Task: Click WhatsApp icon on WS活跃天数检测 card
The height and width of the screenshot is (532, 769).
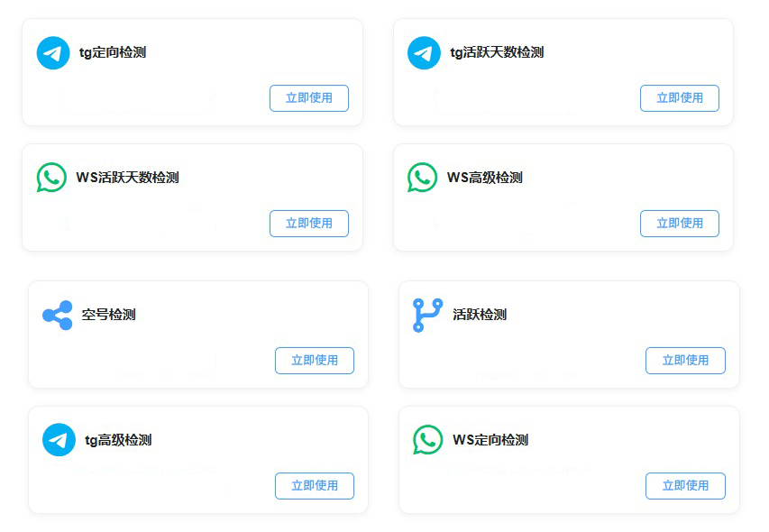Action: tap(51, 178)
